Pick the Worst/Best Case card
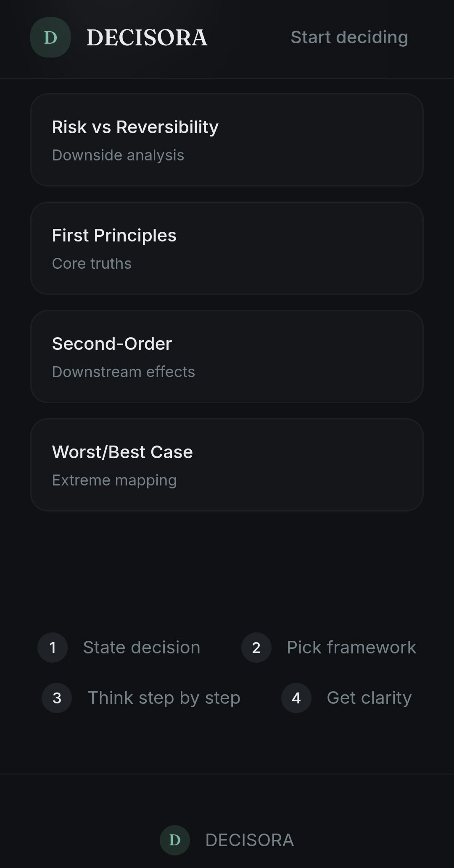The image size is (454, 868). coord(227,464)
